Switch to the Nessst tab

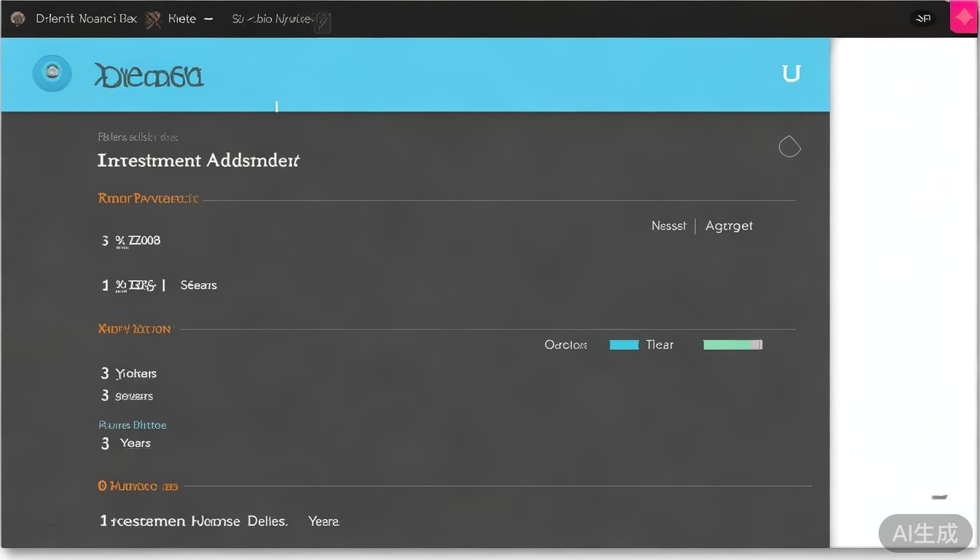669,226
